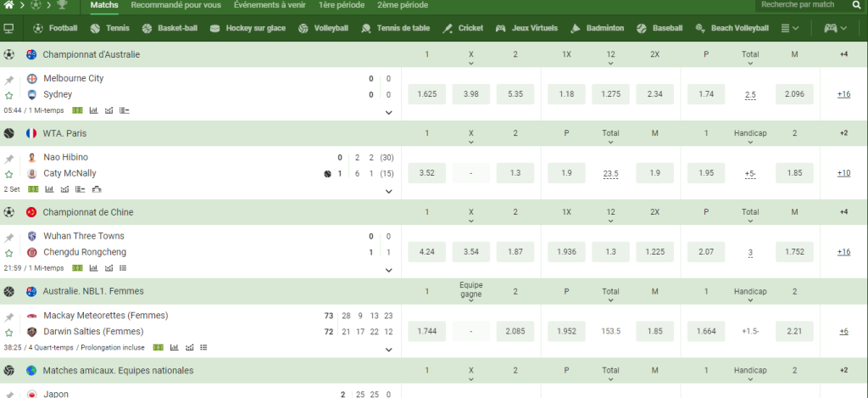
Task: Expand the sports list via the hamburger menu icon
Action: (x=790, y=28)
